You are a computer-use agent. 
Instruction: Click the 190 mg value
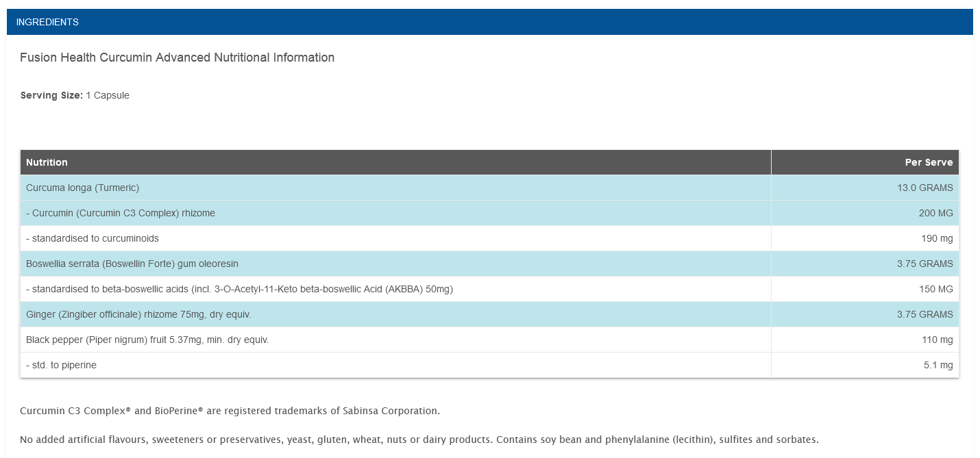coord(937,238)
